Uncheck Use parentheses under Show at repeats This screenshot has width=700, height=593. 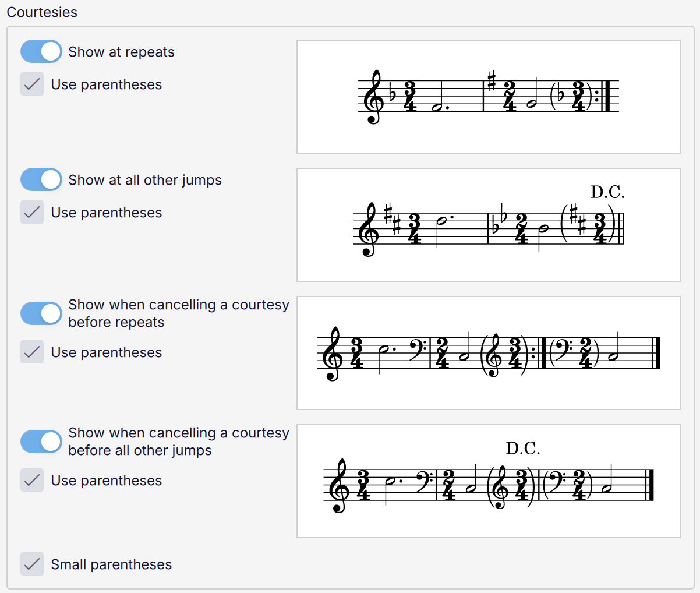click(x=32, y=84)
